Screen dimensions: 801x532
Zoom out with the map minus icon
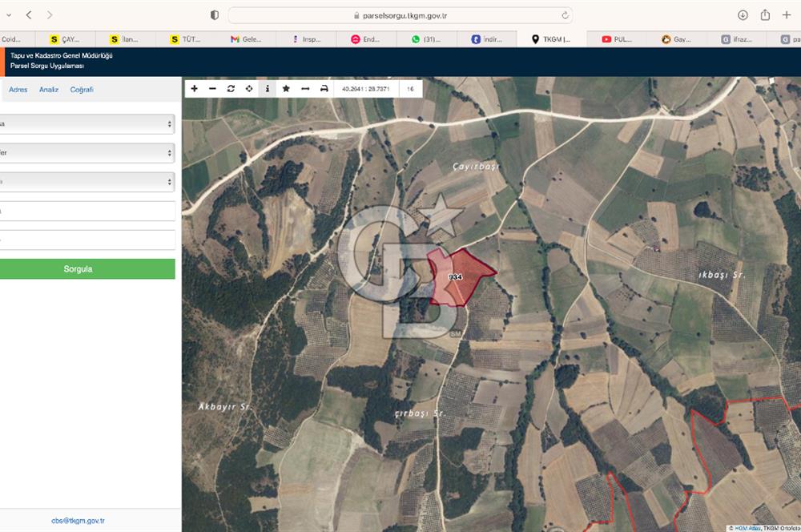pos(212,89)
